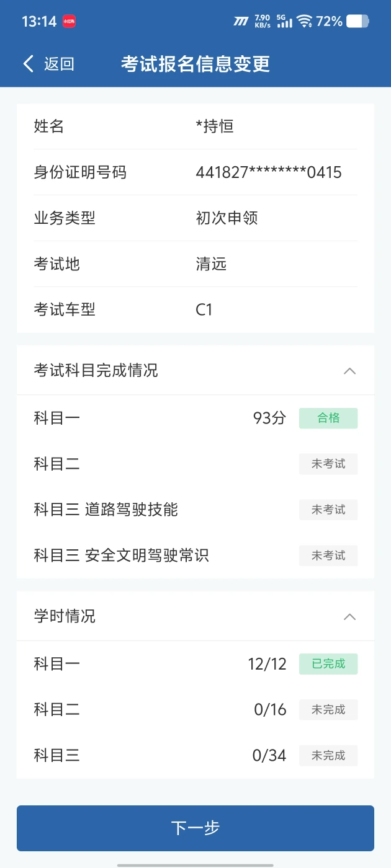Tap the battery indicator icon
This screenshot has height=868, width=391.
click(357, 22)
